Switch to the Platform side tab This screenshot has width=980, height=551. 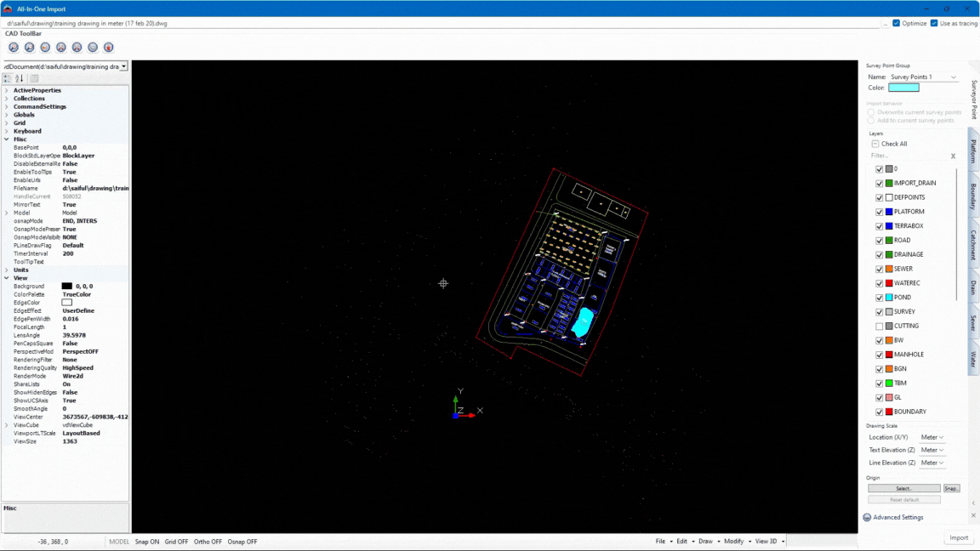(973, 150)
